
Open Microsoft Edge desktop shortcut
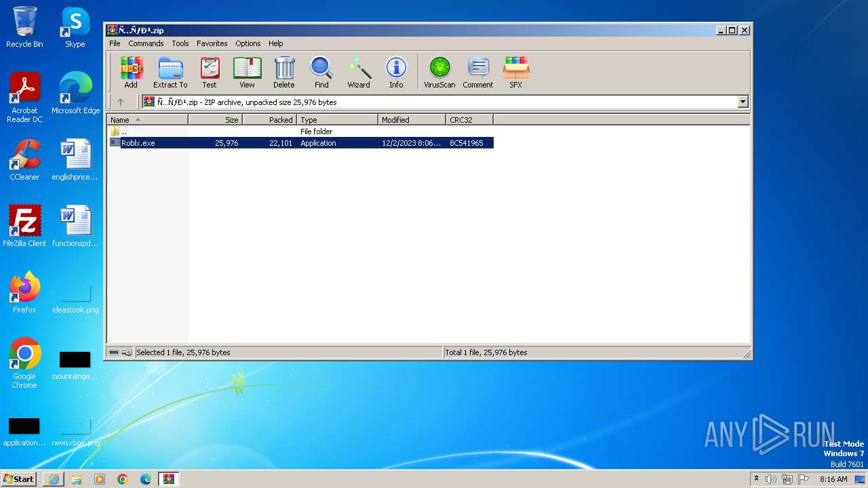[x=75, y=94]
